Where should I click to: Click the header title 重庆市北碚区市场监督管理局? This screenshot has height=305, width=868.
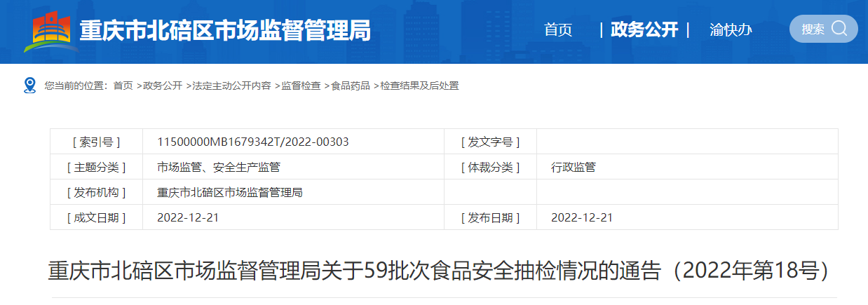pos(225,32)
